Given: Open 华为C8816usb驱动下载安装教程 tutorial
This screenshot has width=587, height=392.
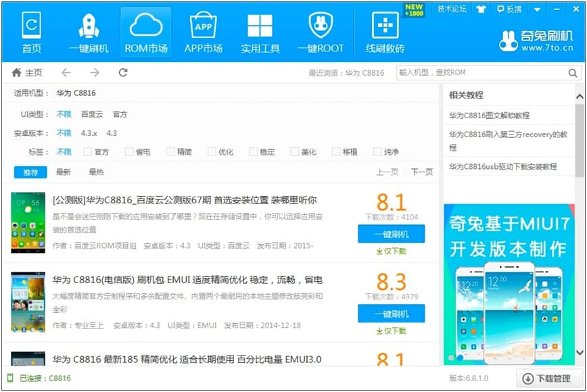Looking at the screenshot, I should point(503,166).
